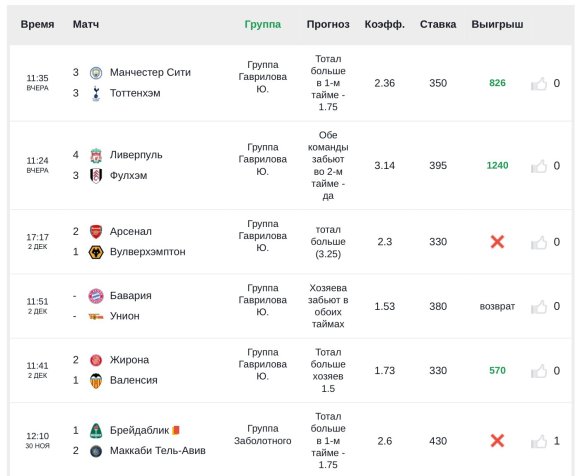The height and width of the screenshot is (476, 585).
Task: Click the Manchester City club logo
Action: click(x=96, y=72)
